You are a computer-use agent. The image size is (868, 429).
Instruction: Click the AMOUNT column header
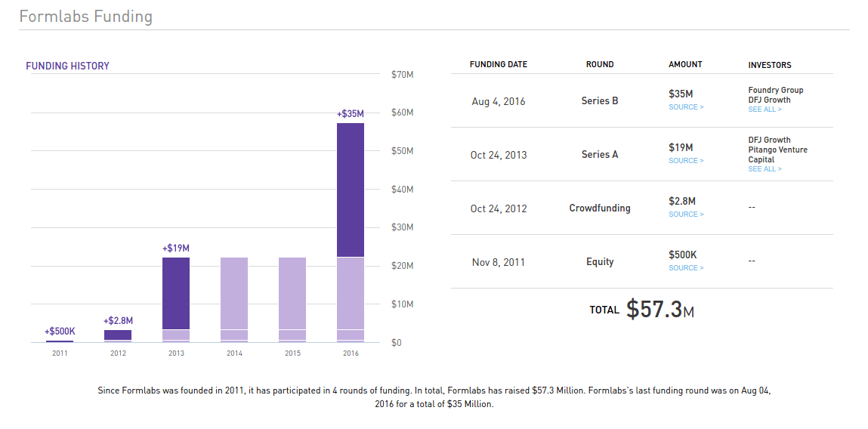point(685,64)
